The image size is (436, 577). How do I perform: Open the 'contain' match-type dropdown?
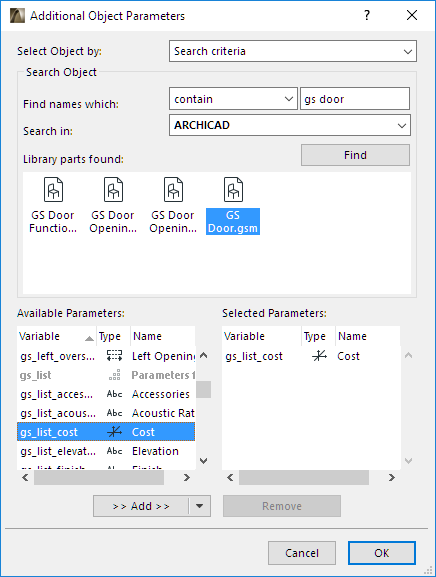(233, 99)
